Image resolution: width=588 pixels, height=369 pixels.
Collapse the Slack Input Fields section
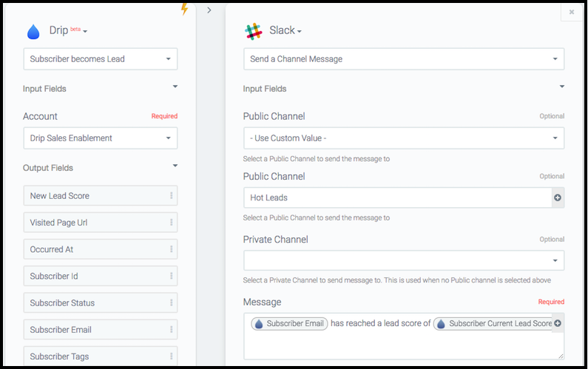click(561, 87)
